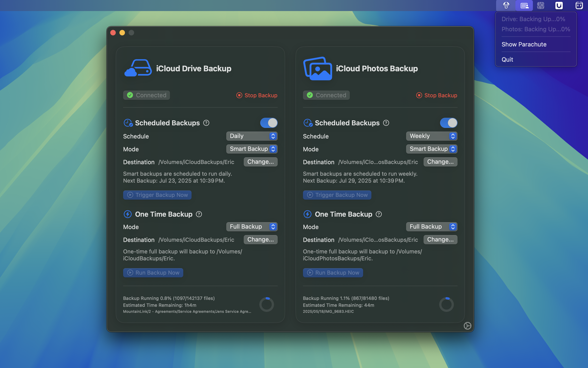This screenshot has height=368, width=588.
Task: Change Photos One Time Backup destination
Action: 440,239
